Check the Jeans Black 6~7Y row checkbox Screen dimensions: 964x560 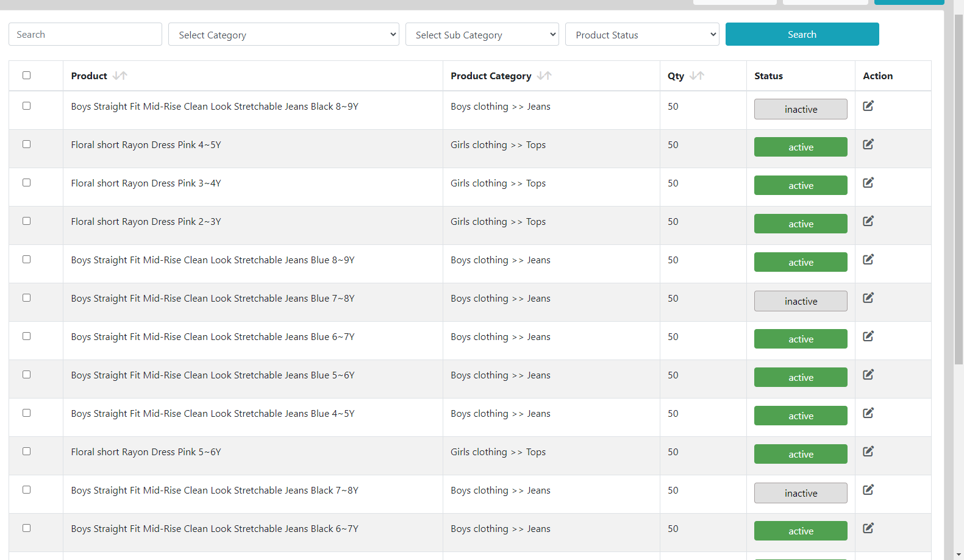pos(26,528)
